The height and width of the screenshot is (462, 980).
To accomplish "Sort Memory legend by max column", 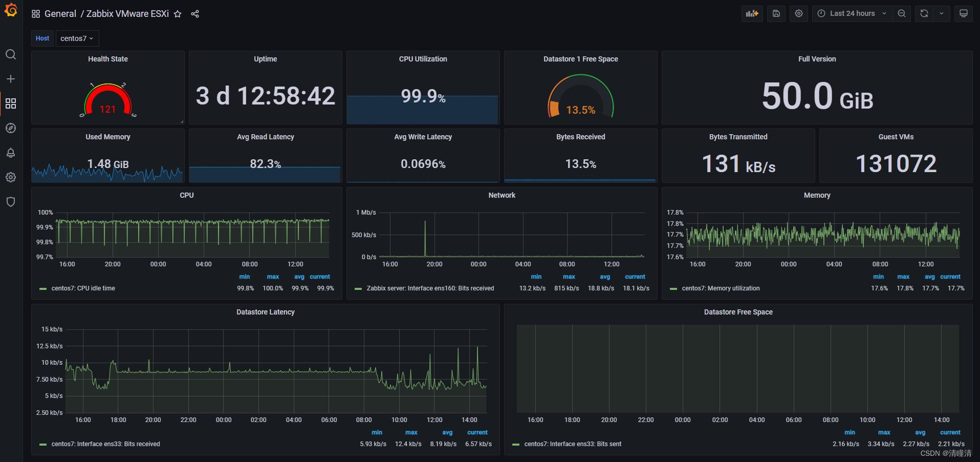I will click(903, 277).
